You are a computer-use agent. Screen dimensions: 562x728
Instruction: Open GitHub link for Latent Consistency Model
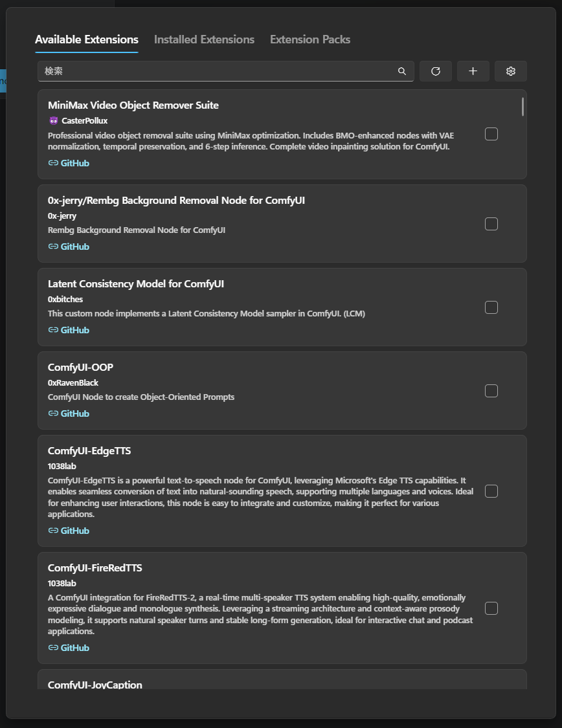74,331
